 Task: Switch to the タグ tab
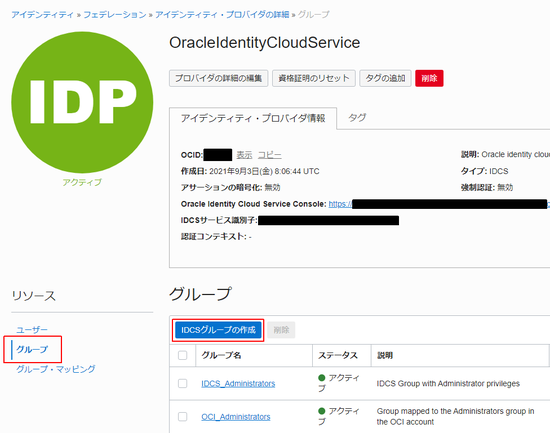(357, 118)
